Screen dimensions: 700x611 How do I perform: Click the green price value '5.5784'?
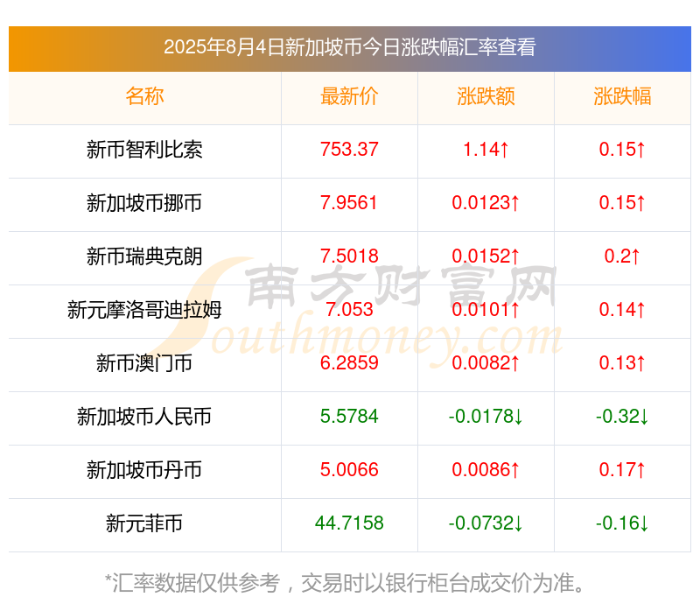pyautogui.click(x=349, y=417)
